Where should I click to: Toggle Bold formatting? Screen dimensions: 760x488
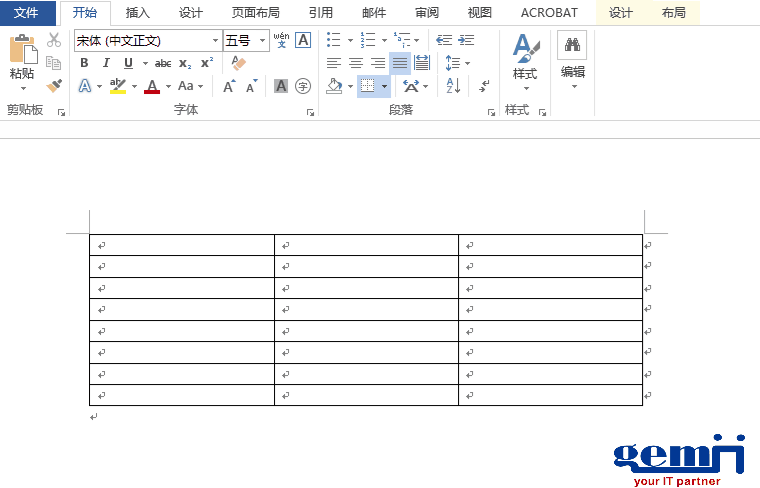coord(84,63)
